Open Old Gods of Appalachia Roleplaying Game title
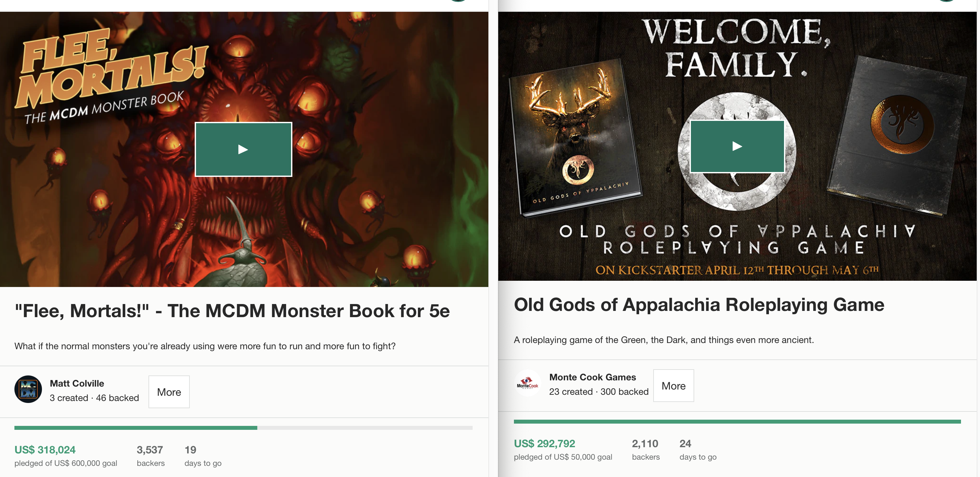This screenshot has height=477, width=980. point(699,305)
